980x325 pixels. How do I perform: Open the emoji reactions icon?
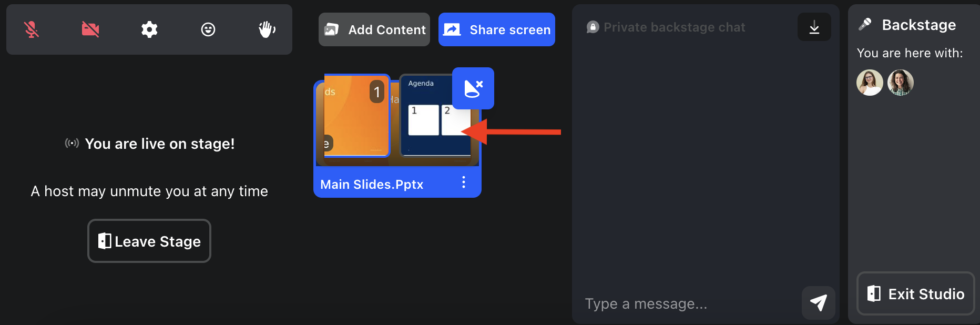(x=208, y=29)
